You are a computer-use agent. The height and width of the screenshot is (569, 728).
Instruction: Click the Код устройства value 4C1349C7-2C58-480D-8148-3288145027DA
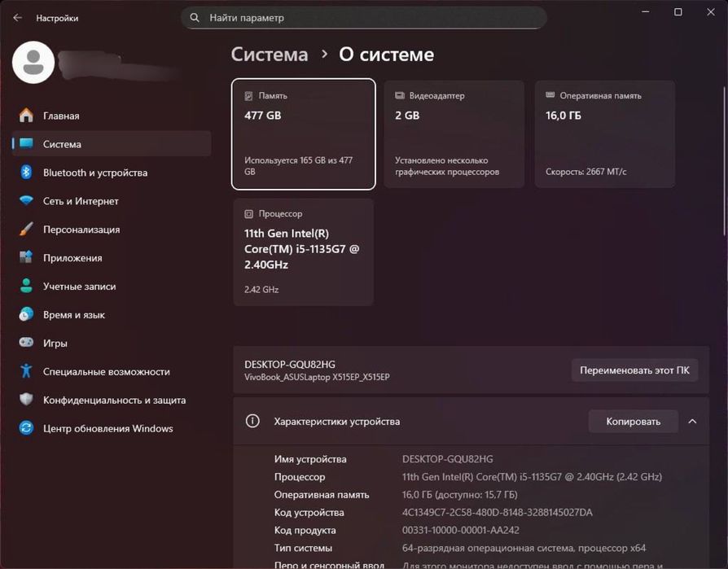point(498,512)
